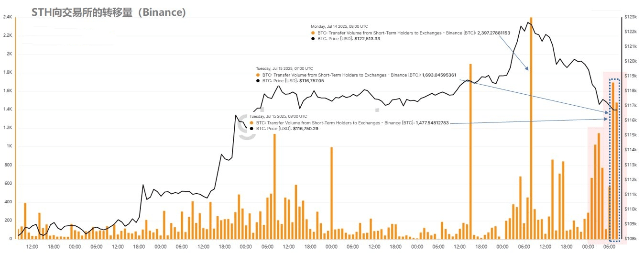Click the tallest orange bar reaching 2.4k
The image size is (644, 254).
(531, 128)
